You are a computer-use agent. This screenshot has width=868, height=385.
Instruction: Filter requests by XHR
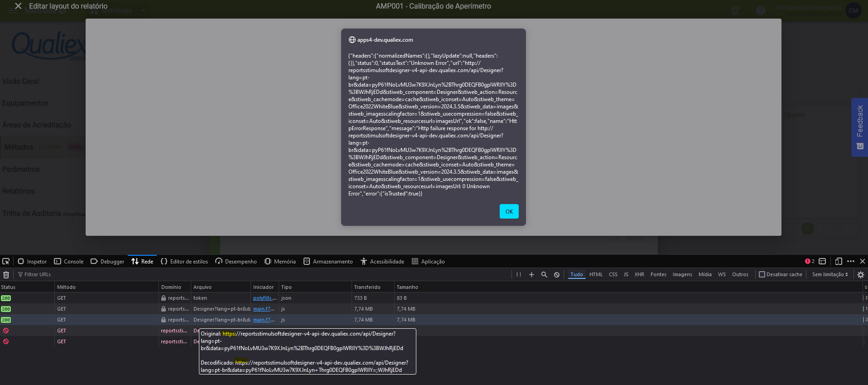pos(639,274)
